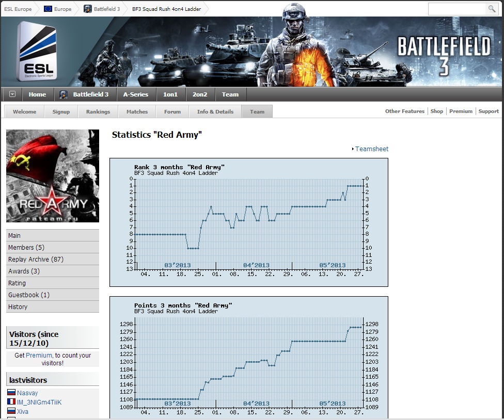The image size is (504, 420).
Task: Switch to the Welcome tab
Action: [x=24, y=111]
